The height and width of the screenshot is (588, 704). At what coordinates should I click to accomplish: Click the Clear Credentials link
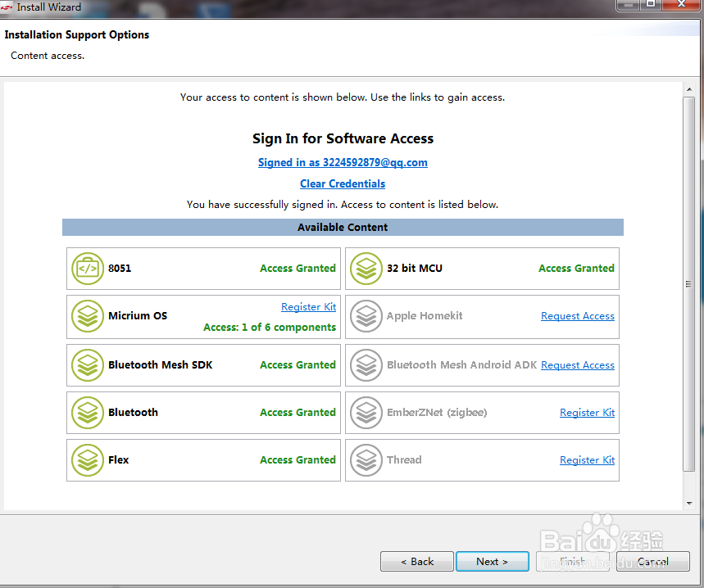tap(343, 184)
